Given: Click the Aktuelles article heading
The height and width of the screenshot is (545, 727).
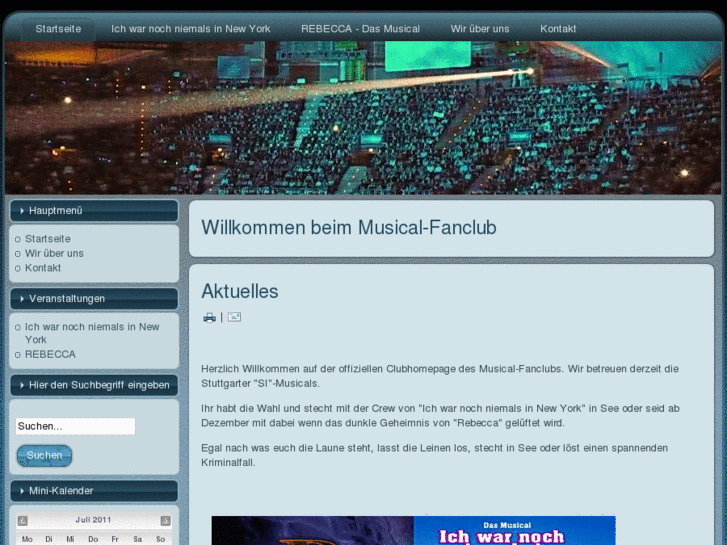Looking at the screenshot, I should coord(240,291).
